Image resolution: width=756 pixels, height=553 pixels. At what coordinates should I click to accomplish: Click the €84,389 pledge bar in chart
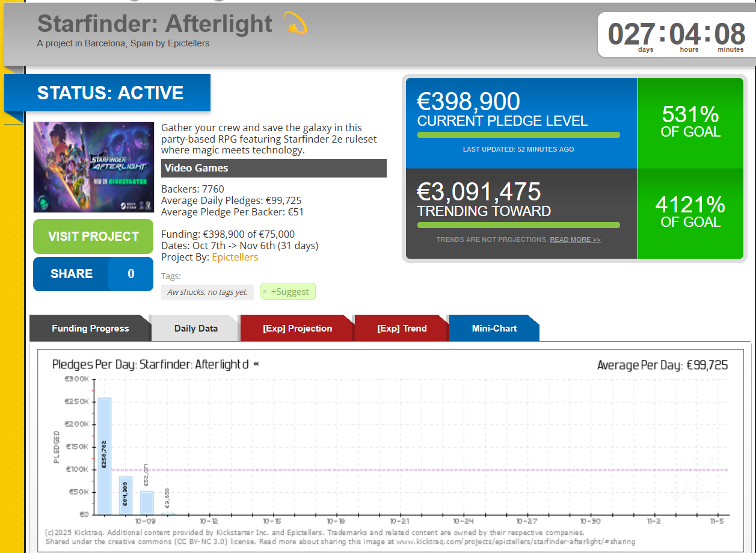(126, 495)
